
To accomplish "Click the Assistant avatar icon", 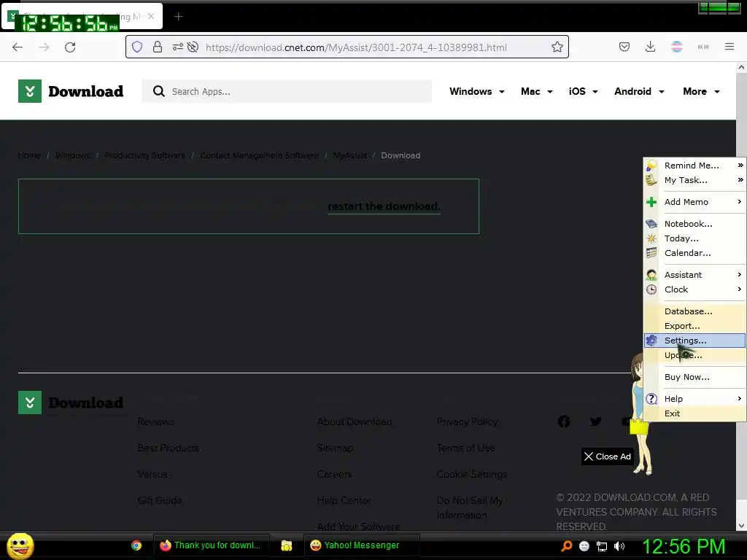I will 651,275.
